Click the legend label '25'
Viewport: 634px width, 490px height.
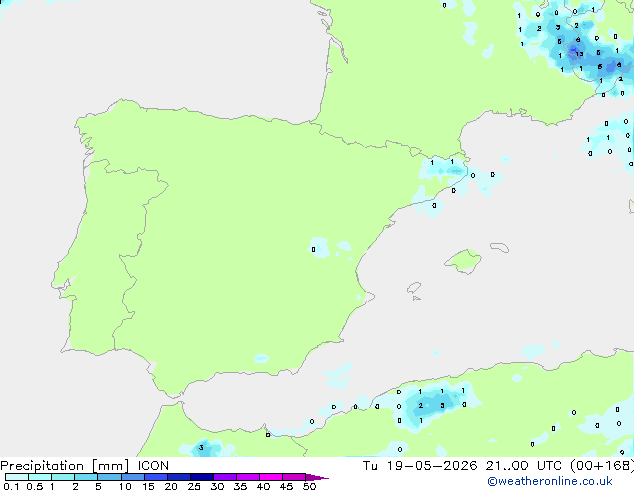coord(194,486)
